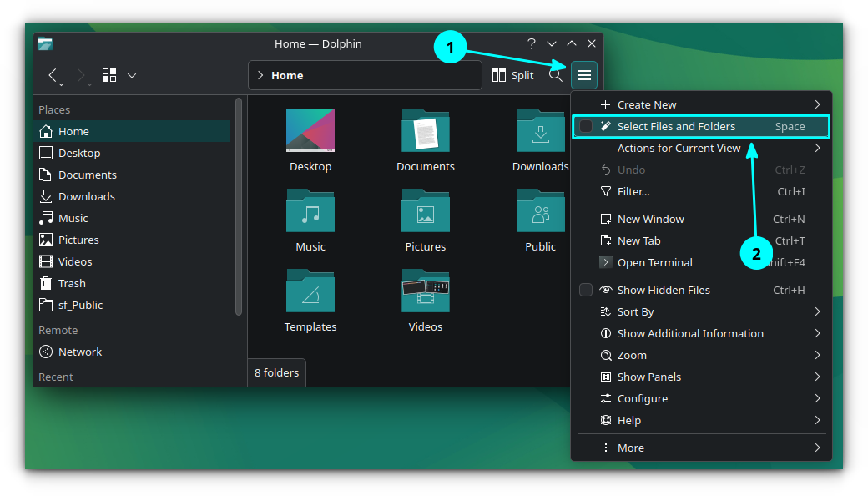Click the icons view mode button
This screenshot has width=868, height=496.
coord(109,75)
